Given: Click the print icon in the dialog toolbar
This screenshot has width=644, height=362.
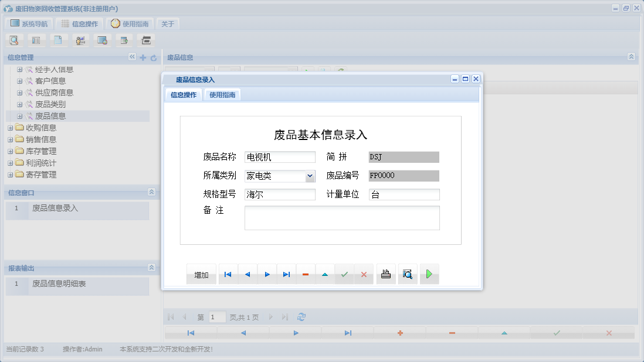Looking at the screenshot, I should tap(385, 274).
